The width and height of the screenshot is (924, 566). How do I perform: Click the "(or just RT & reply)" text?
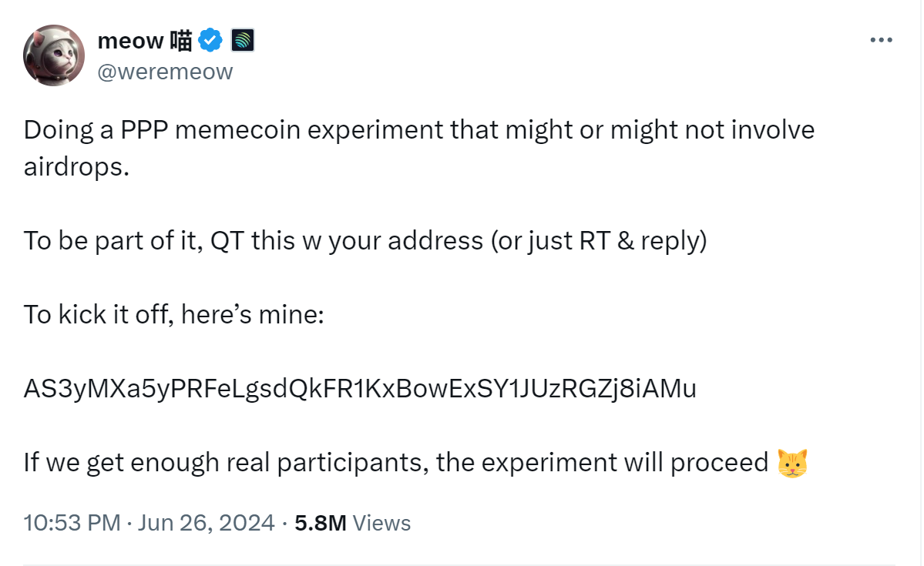[x=599, y=241]
